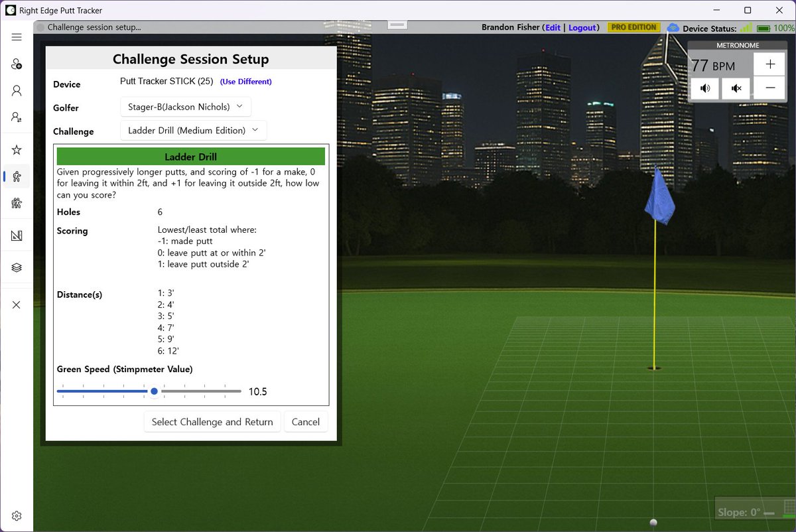Open the favorites star icon
The height and width of the screenshot is (532, 796).
point(17,151)
